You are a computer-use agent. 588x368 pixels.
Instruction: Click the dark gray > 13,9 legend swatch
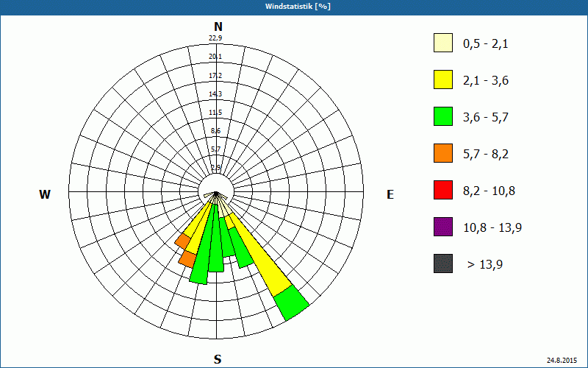click(443, 263)
